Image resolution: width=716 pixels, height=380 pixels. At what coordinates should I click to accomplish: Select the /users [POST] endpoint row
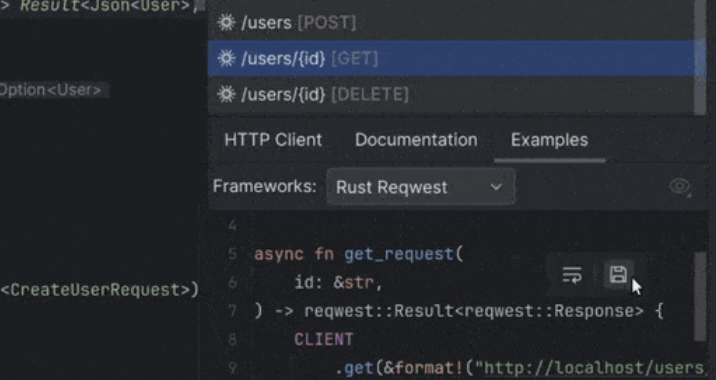tap(451, 22)
